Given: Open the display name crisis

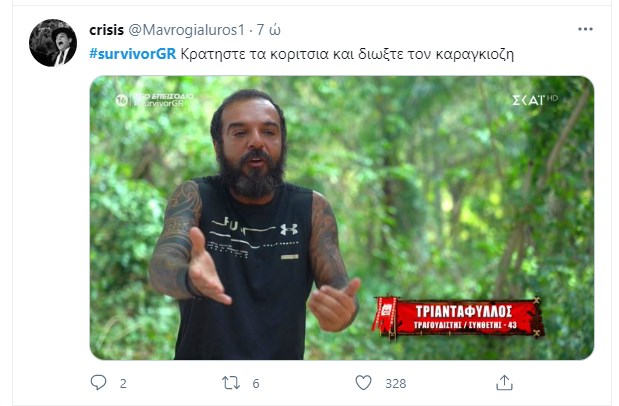Looking at the screenshot, I should 107,30.
